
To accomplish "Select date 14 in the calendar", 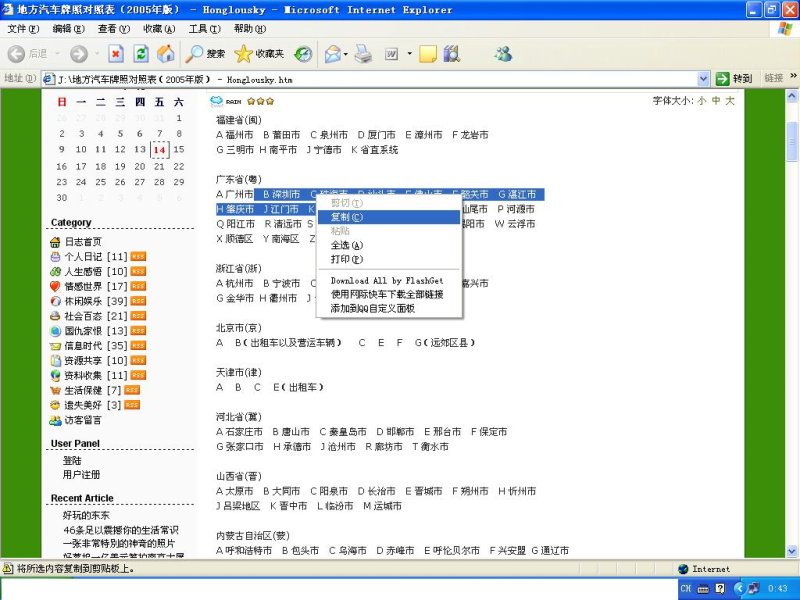I will pyautogui.click(x=159, y=149).
